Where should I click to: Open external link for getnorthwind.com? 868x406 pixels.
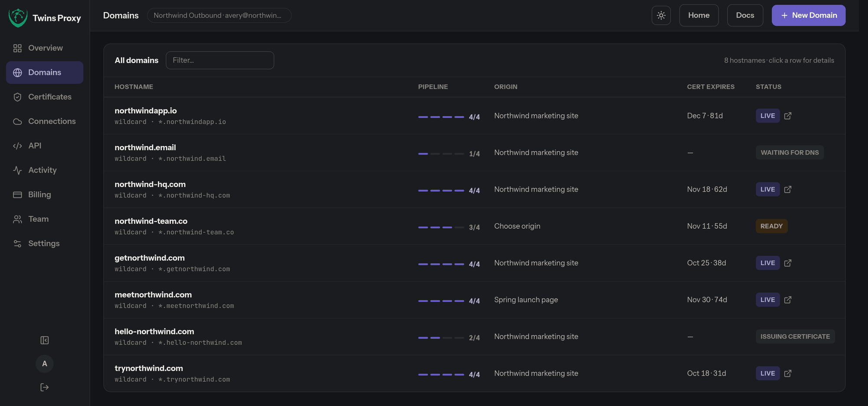coord(788,263)
